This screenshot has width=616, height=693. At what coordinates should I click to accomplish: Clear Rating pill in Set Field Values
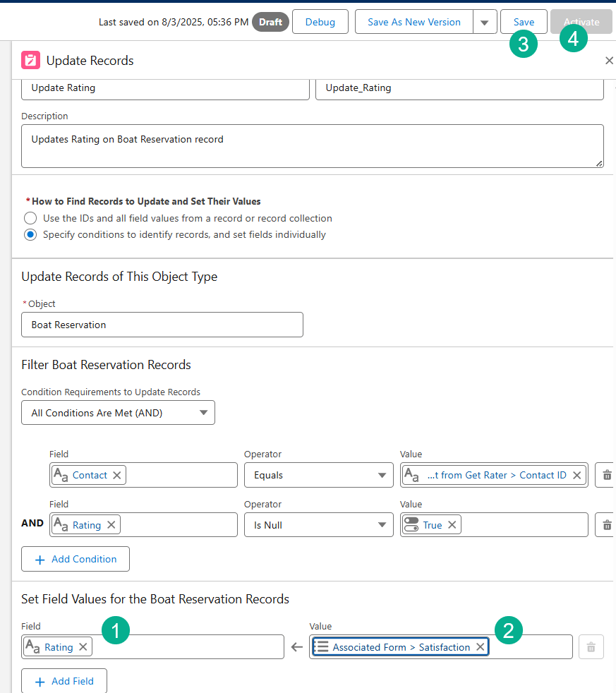pyautogui.click(x=83, y=647)
